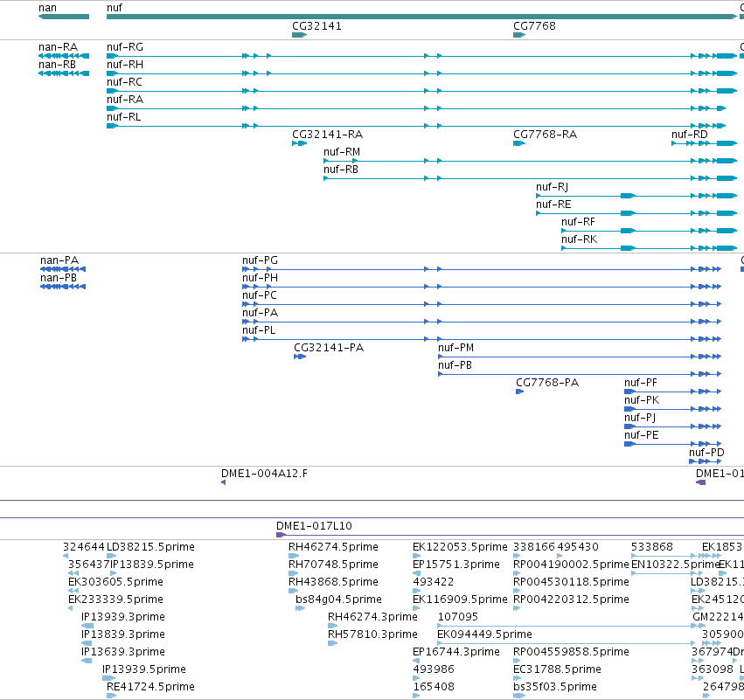Open cDNA EK122053.5prime
The width and height of the screenshot is (744, 700).
pyautogui.click(x=460, y=547)
